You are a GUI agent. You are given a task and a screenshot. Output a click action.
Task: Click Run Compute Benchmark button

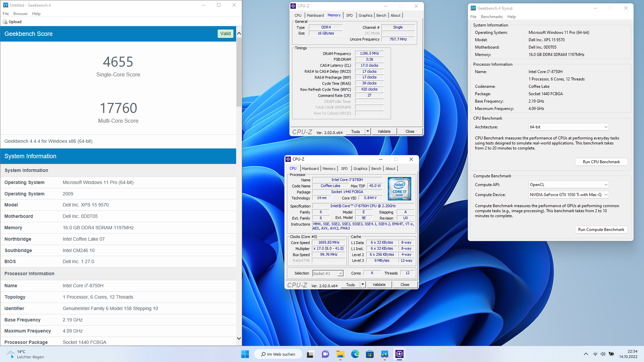[x=601, y=230]
